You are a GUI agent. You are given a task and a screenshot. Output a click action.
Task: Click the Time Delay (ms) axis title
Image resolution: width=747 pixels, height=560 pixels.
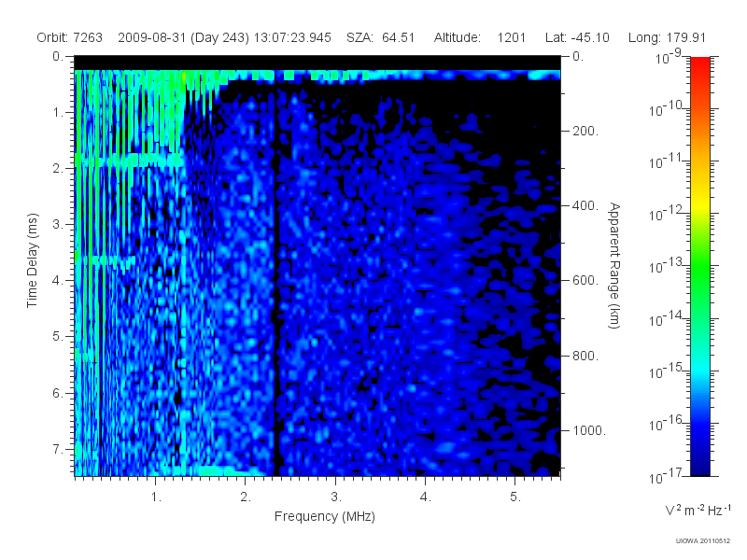(x=32, y=260)
